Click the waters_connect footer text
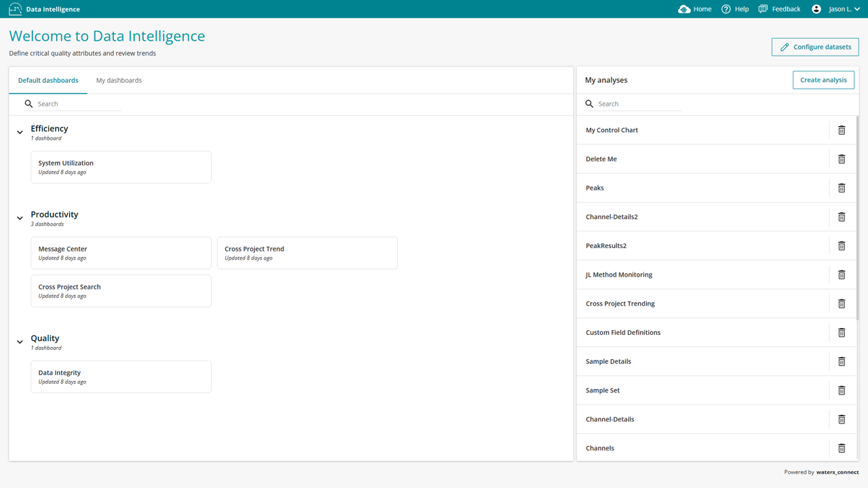Viewport: 868px width, 488px height. [x=837, y=472]
